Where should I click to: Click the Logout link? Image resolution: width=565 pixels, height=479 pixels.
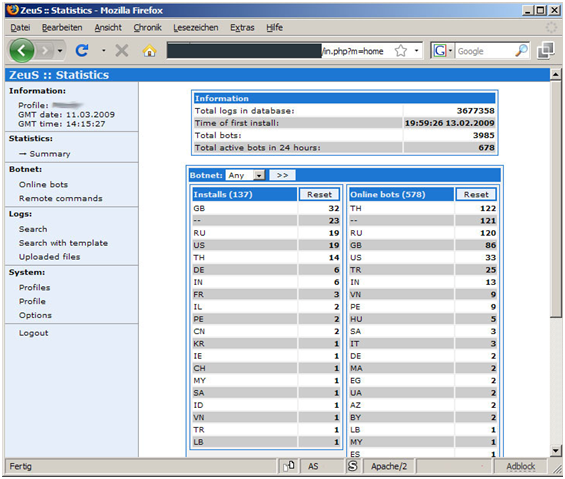click(x=34, y=333)
